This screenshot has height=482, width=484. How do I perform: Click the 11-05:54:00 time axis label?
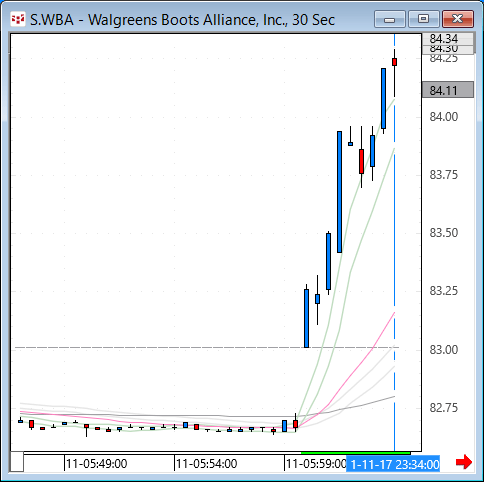(207, 464)
